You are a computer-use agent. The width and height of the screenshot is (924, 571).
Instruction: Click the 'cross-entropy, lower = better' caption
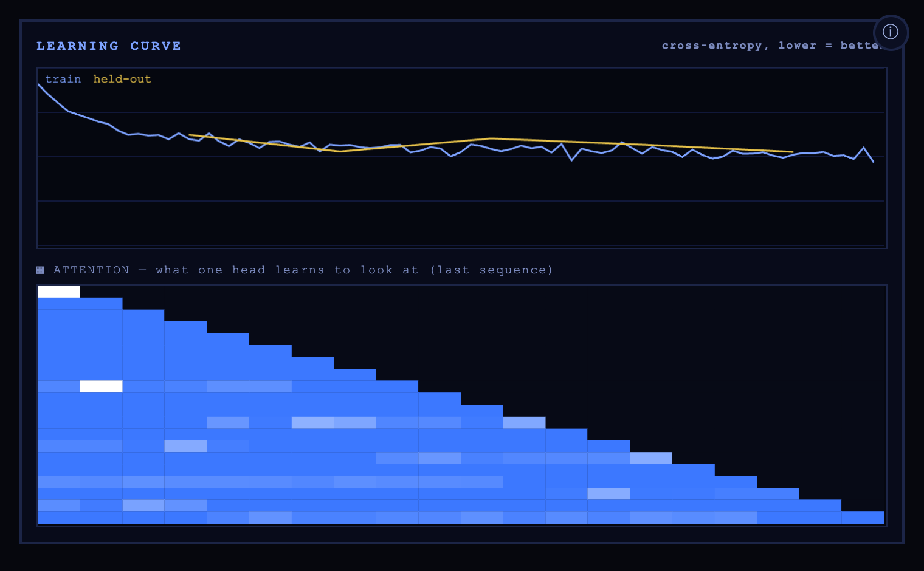pos(772,46)
